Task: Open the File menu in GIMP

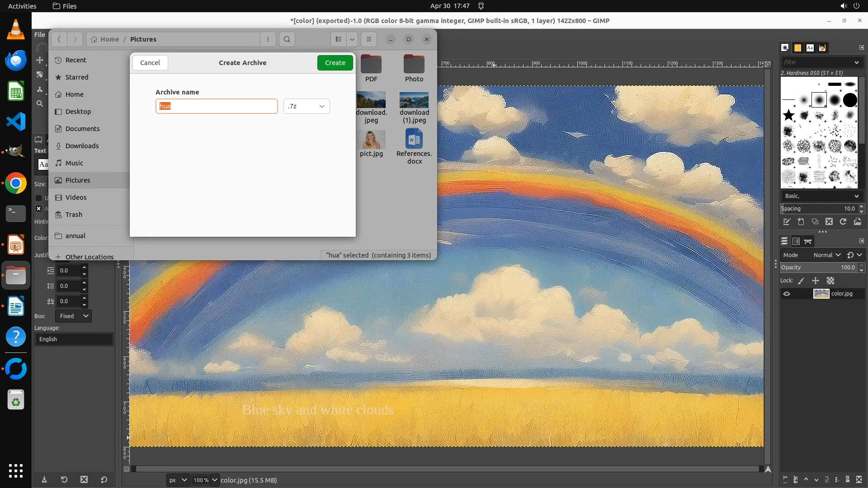Action: pyautogui.click(x=40, y=35)
